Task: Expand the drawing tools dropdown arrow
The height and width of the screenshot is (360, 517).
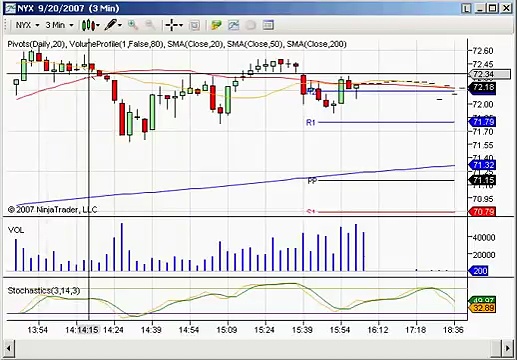Action: 120,25
